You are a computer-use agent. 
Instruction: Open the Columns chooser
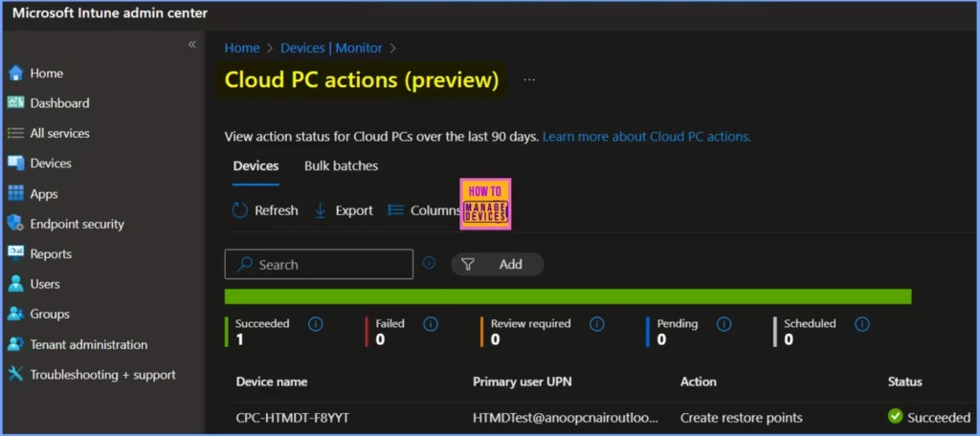[424, 210]
